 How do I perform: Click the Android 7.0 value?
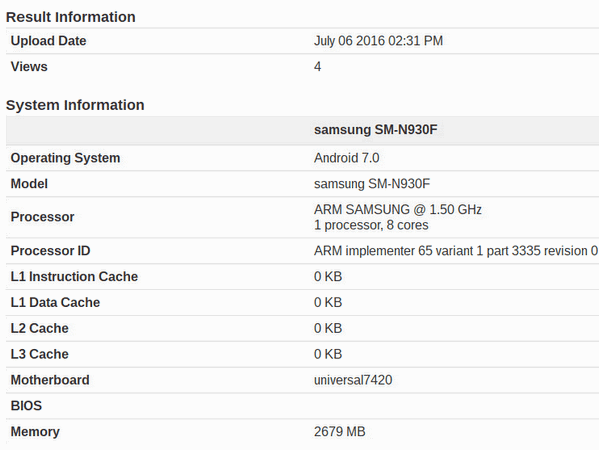(346, 158)
